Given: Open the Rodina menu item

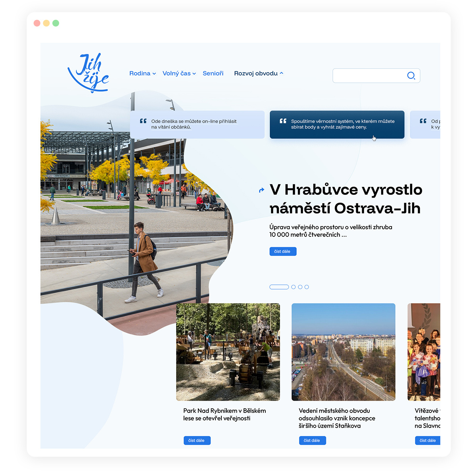Looking at the screenshot, I should pos(140,73).
